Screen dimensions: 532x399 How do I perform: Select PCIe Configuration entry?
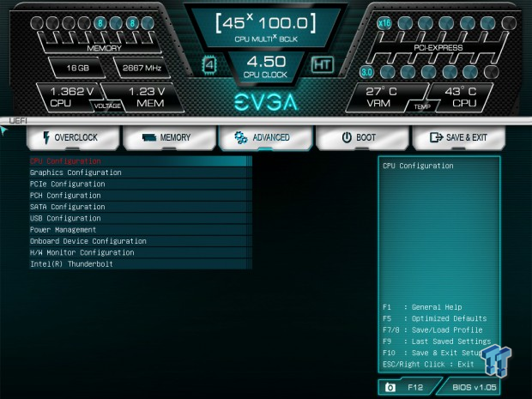(x=141, y=184)
